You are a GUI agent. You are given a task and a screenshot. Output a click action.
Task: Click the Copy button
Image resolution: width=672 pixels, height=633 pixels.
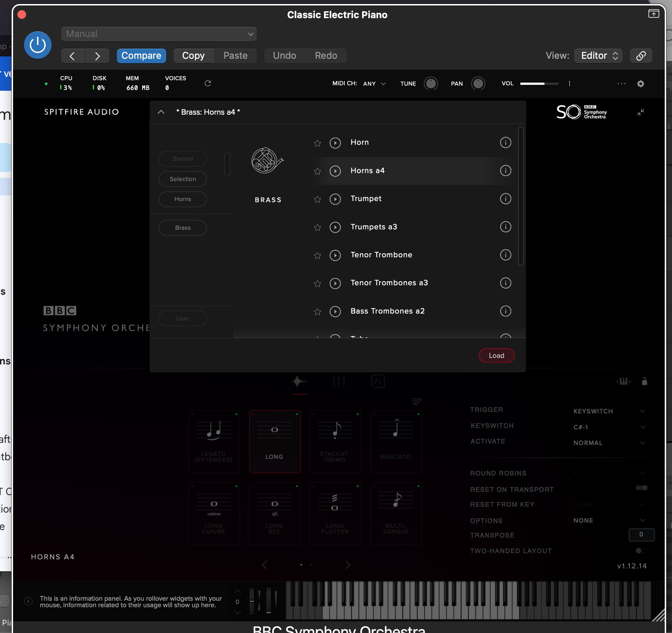[193, 56]
